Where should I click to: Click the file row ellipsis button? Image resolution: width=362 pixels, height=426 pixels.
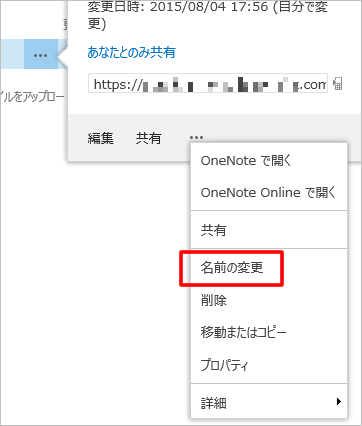tap(41, 54)
